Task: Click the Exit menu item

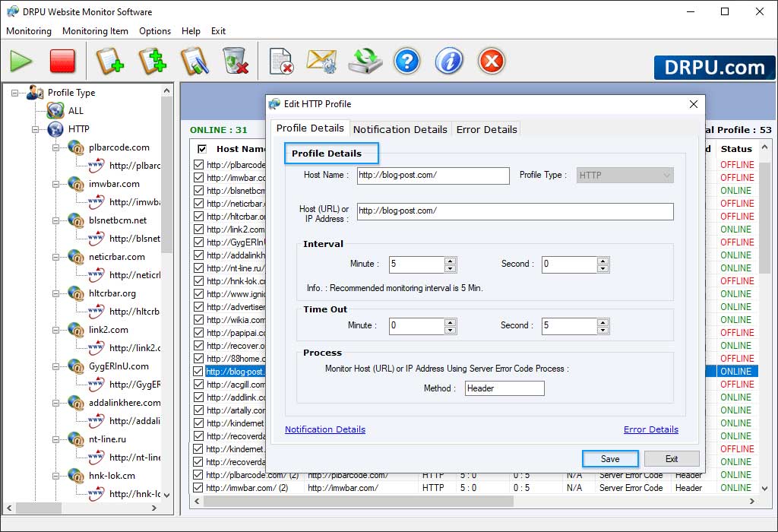Action: tap(218, 30)
